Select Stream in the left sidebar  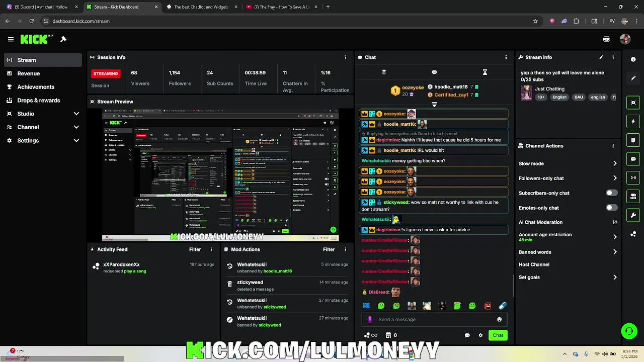(43, 60)
